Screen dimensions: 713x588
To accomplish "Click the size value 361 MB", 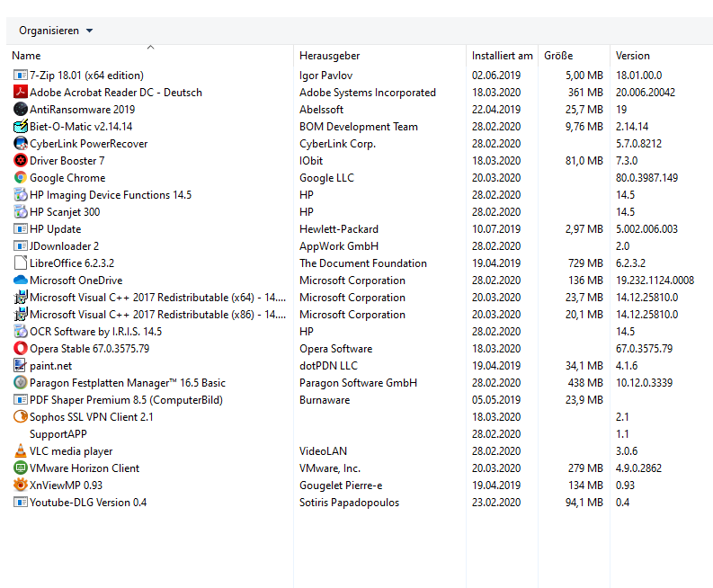I will 585,93.
